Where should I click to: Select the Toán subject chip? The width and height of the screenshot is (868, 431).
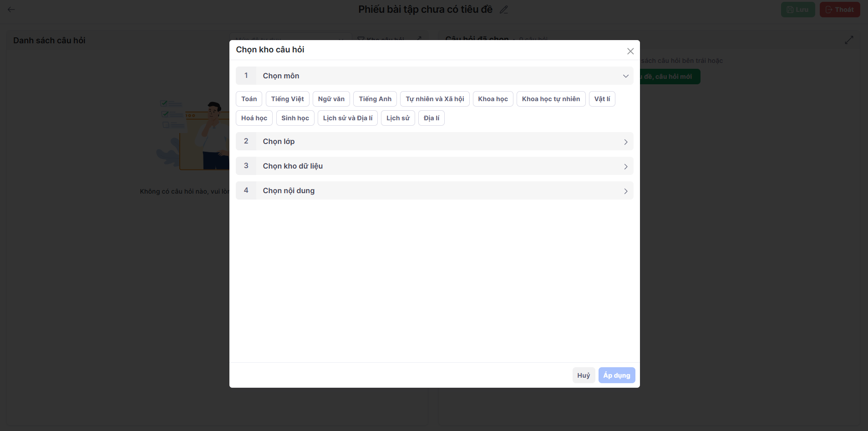click(x=249, y=99)
